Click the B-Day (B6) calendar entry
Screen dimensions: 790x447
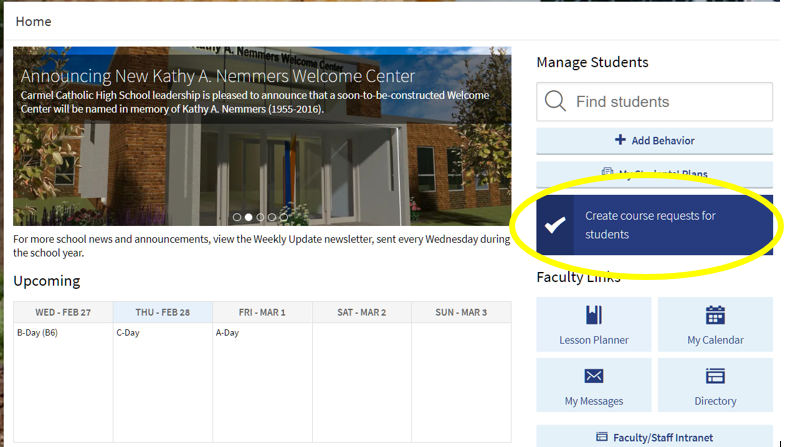[x=37, y=333]
